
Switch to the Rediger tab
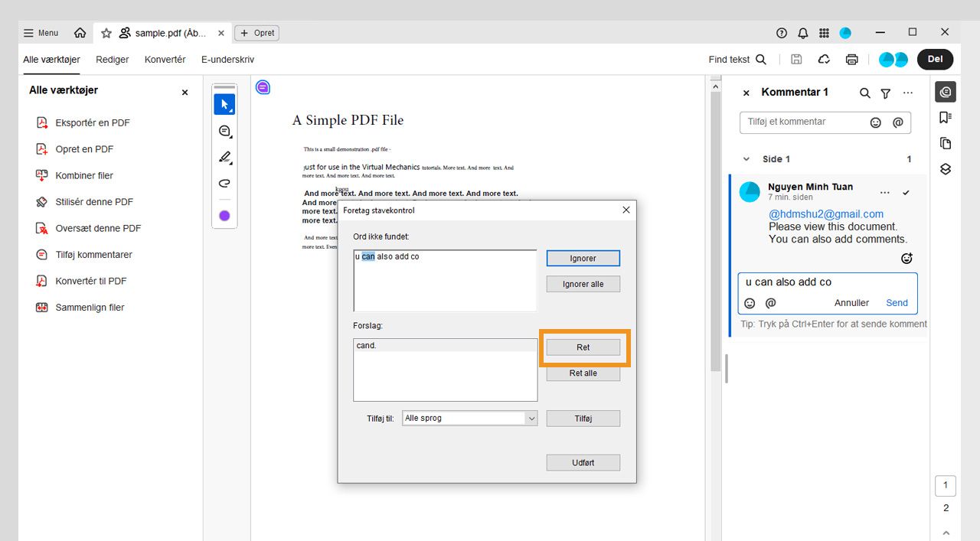pyautogui.click(x=113, y=60)
